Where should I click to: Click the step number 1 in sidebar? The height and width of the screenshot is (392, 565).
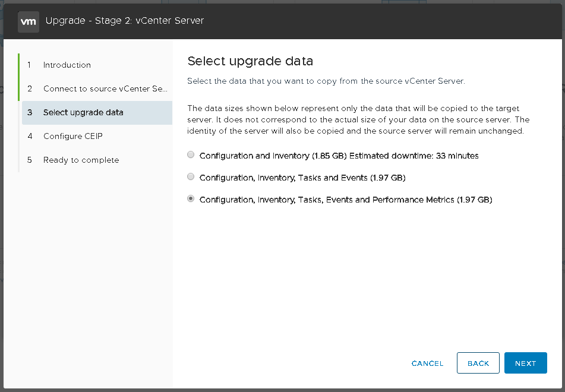coord(30,65)
